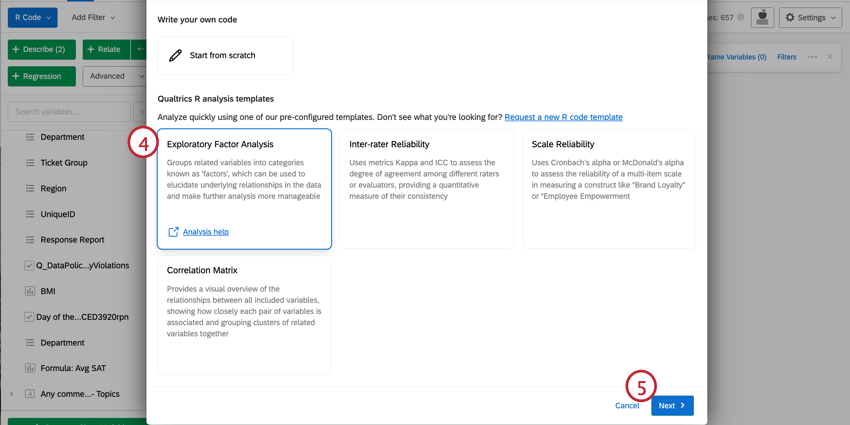Image resolution: width=850 pixels, height=425 pixels.
Task: Select the Correlation Matrix template card
Action: tap(244, 314)
